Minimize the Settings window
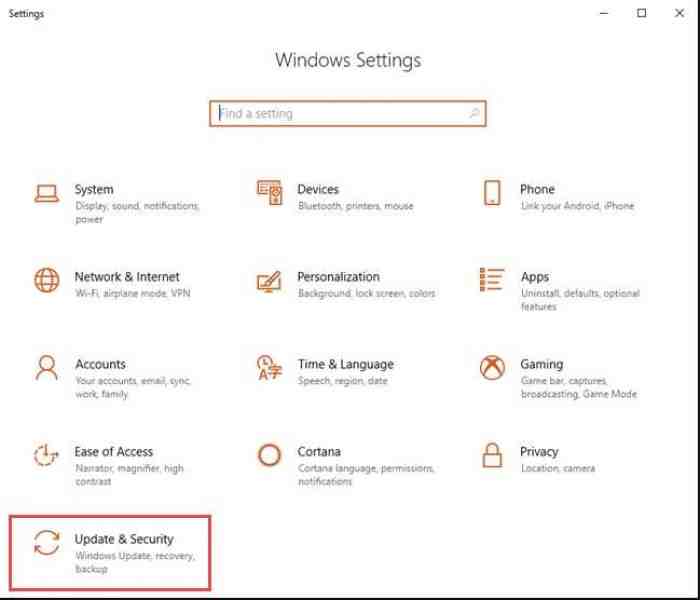The width and height of the screenshot is (700, 600). (x=604, y=13)
